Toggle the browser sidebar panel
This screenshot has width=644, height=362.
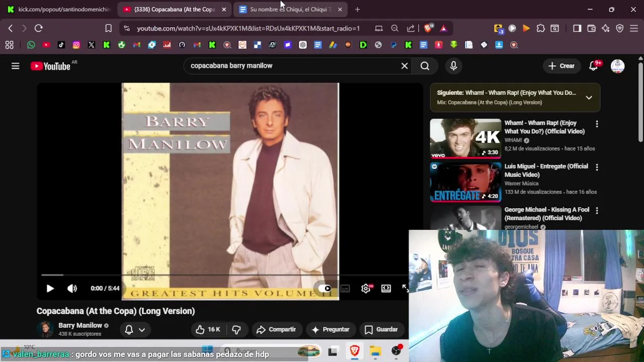point(577,28)
